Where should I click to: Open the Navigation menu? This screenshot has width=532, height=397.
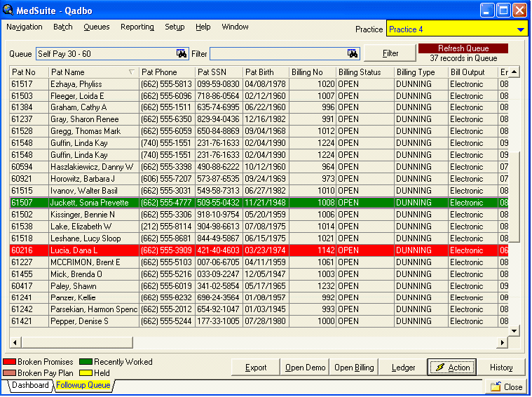(24, 27)
